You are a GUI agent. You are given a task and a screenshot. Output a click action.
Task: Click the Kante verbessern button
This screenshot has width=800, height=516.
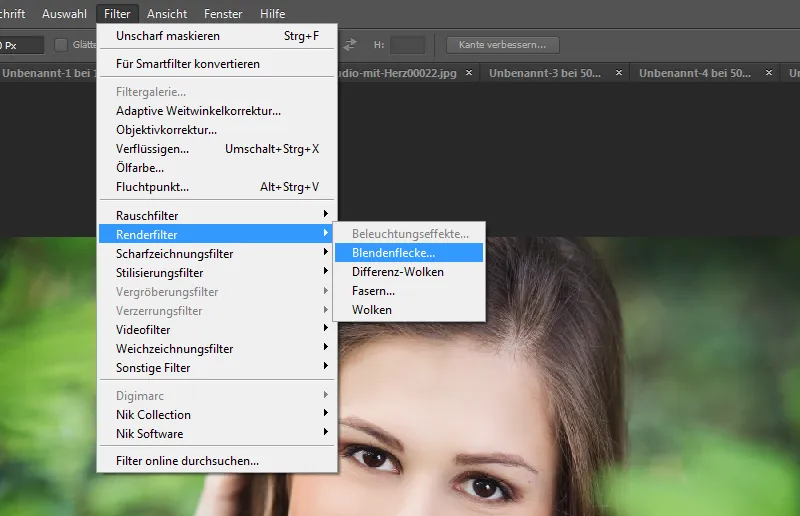pyautogui.click(x=503, y=45)
